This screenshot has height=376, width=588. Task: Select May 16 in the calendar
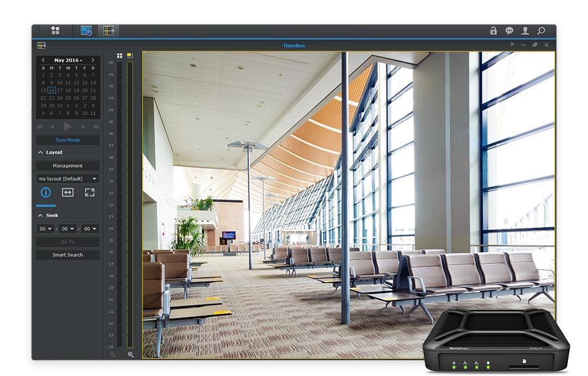click(52, 91)
